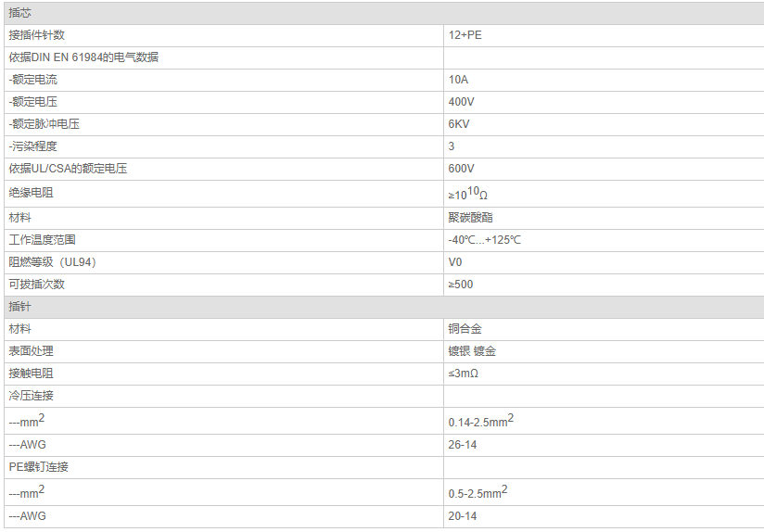This screenshot has height=532, width=764.
Task: Click the -40℃...+125℃ temperature range value
Action: [x=484, y=240]
